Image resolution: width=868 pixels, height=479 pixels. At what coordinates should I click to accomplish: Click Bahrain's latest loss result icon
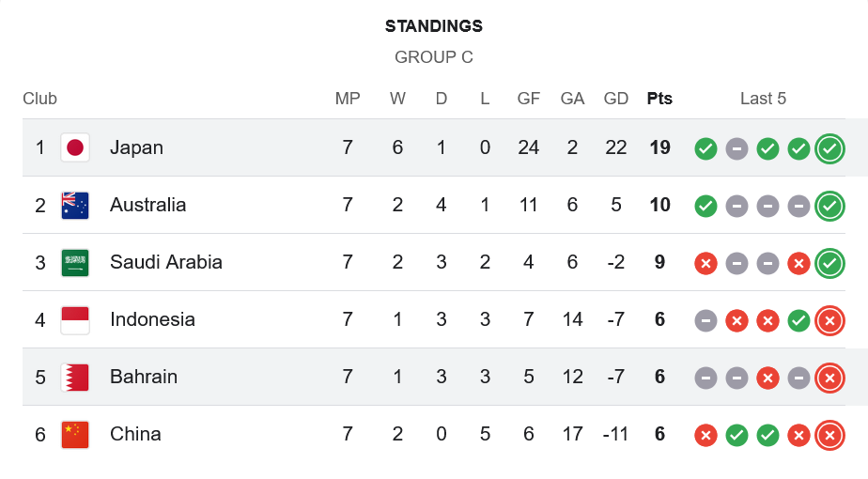pos(829,378)
